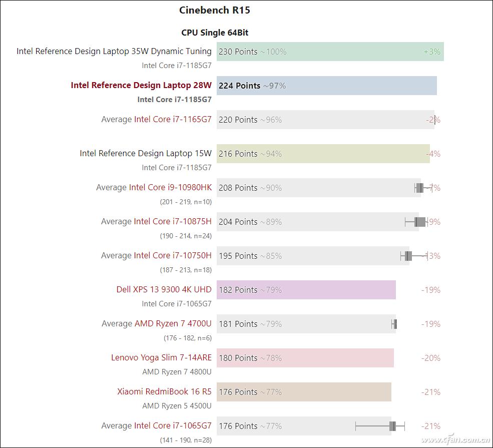
Task: Open the Lenovo Yoga Slim 7-14ARE link
Action: click(161, 358)
